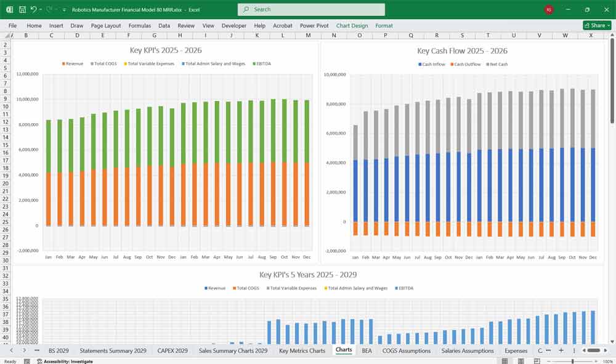
Task: Click the macro recording icon in the status bar
Action: pos(26,362)
